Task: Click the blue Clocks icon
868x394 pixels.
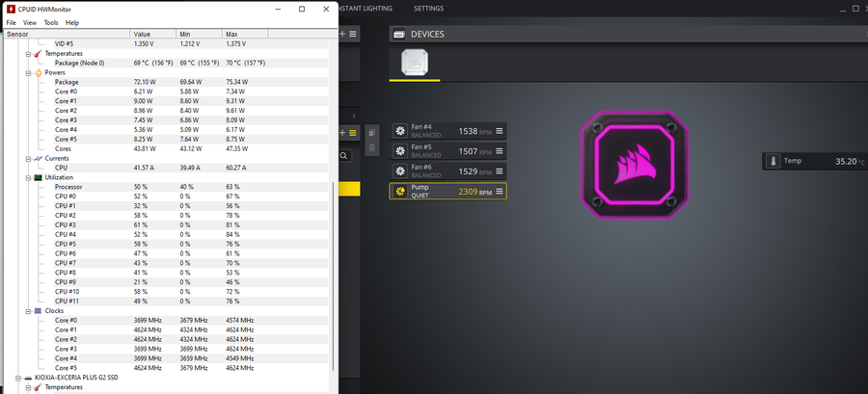Action: click(x=38, y=310)
